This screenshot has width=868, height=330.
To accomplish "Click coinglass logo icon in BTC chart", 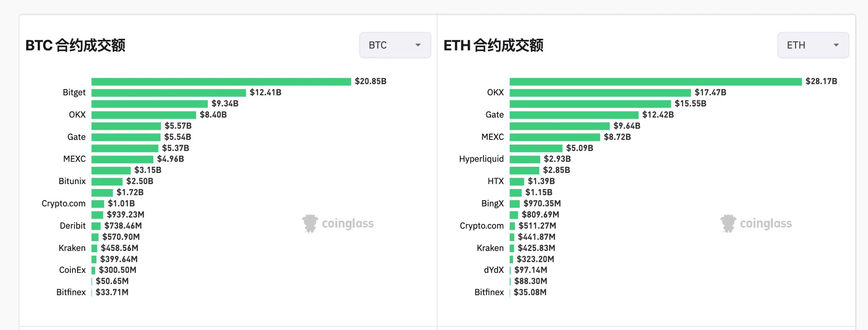I will (x=310, y=223).
